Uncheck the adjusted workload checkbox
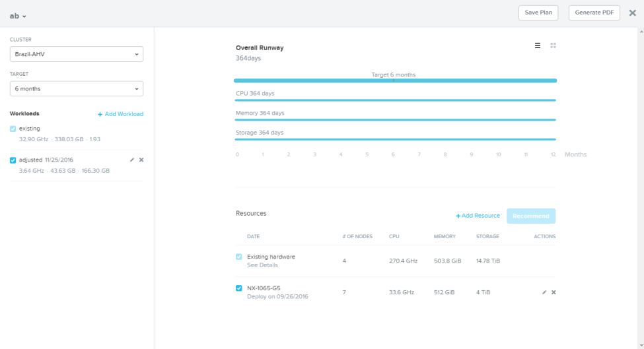 click(13, 160)
